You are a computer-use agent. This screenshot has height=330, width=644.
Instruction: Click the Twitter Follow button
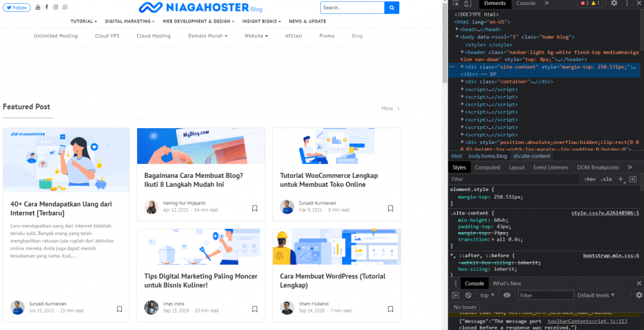17,8
